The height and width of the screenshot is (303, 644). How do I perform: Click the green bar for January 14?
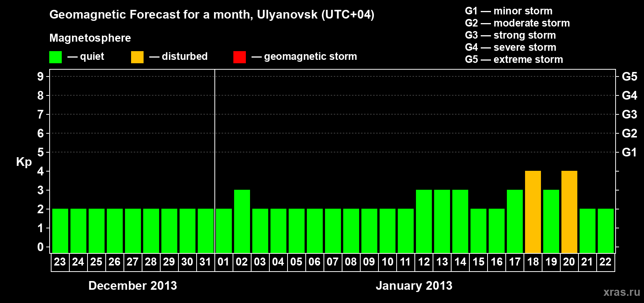[460, 221]
